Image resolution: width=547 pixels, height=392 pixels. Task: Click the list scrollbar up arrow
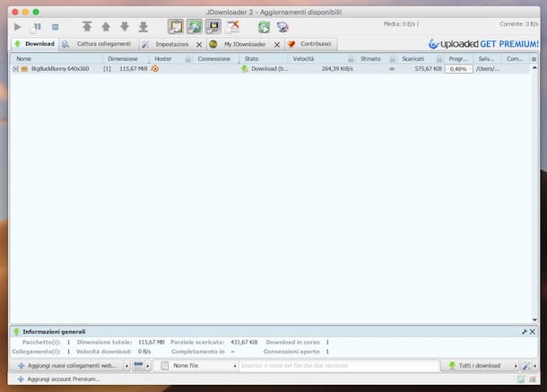tap(534, 67)
